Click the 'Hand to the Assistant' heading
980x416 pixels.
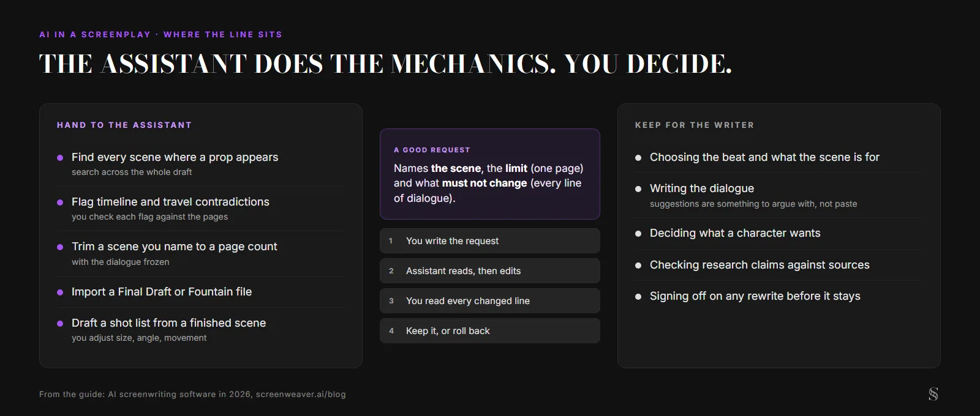tap(124, 125)
